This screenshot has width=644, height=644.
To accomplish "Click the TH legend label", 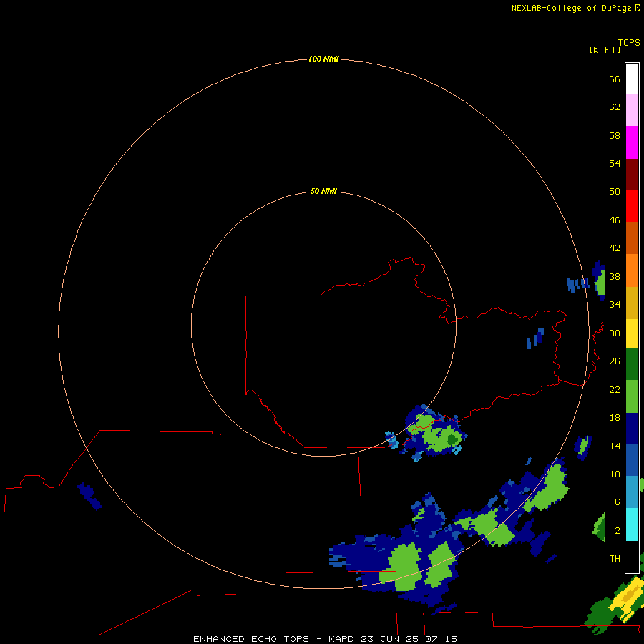I will tap(615, 559).
